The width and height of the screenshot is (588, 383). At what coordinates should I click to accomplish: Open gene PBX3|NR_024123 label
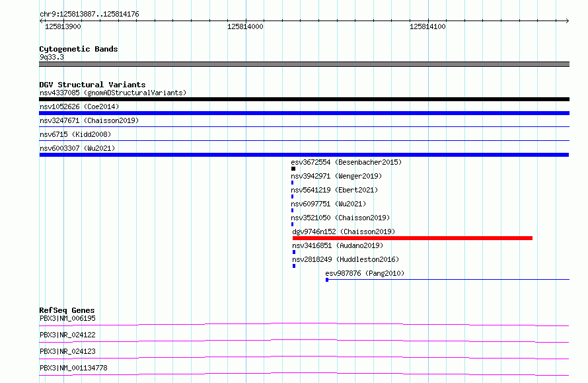[x=67, y=351]
